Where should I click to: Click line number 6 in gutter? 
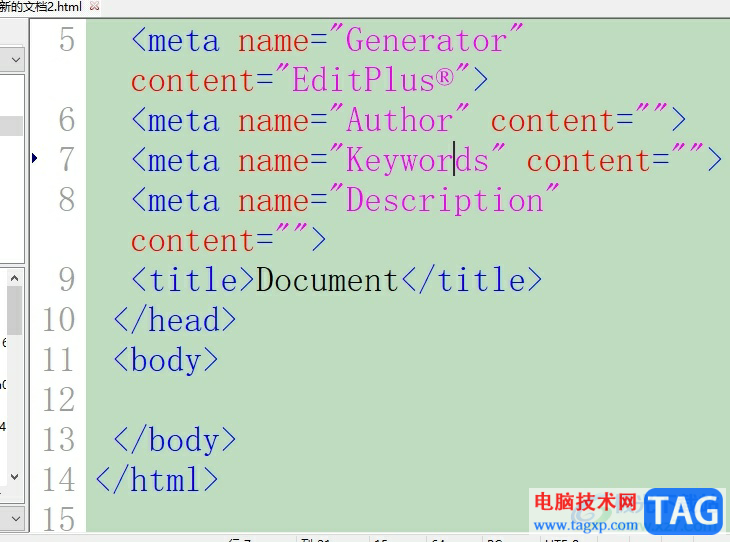pos(67,120)
